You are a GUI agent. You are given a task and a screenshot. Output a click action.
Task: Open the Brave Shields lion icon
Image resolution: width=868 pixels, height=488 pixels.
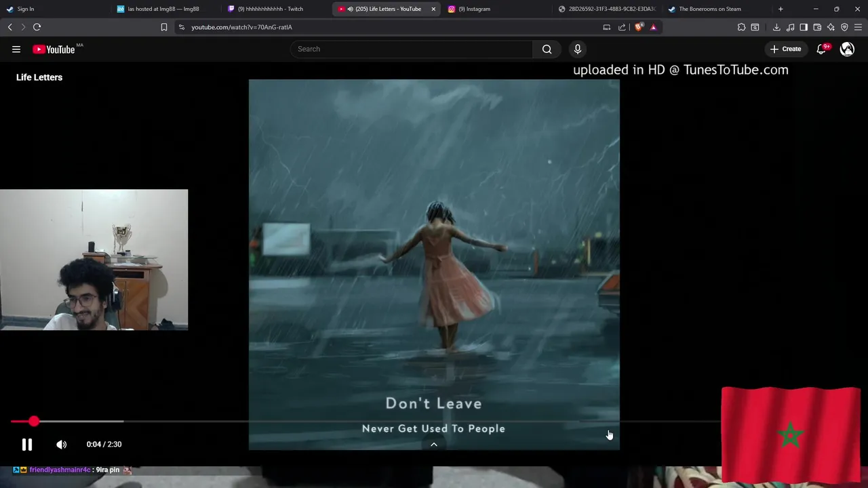click(639, 27)
